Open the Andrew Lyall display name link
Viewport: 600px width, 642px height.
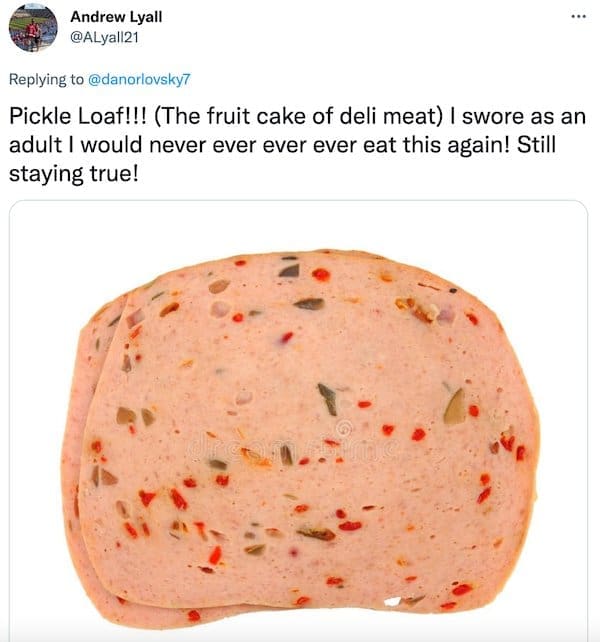coord(116,17)
